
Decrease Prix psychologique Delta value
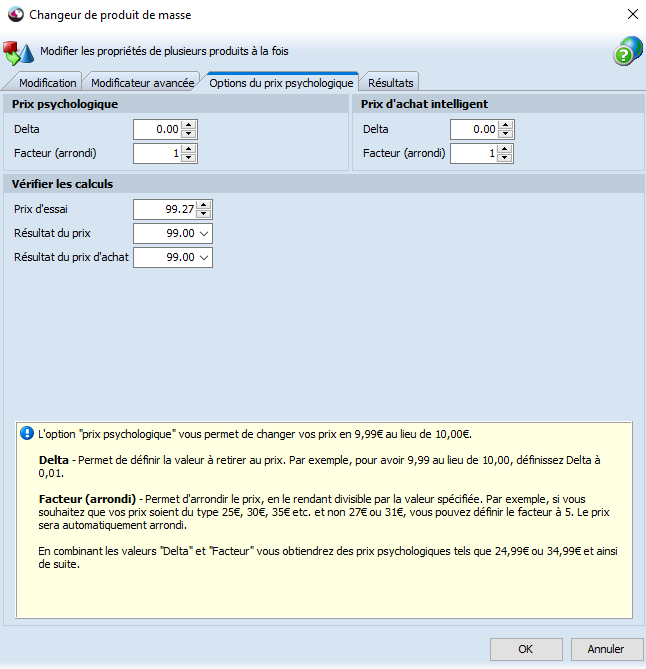(189, 134)
